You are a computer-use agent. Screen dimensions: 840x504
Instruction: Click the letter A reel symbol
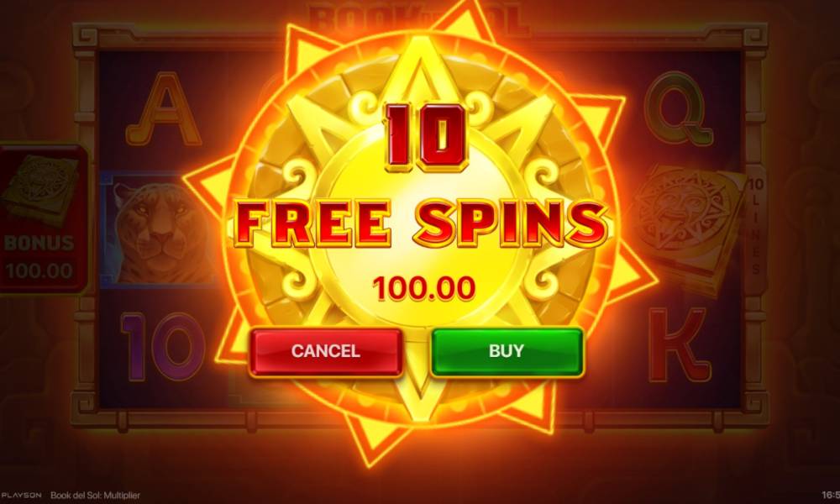point(164,108)
